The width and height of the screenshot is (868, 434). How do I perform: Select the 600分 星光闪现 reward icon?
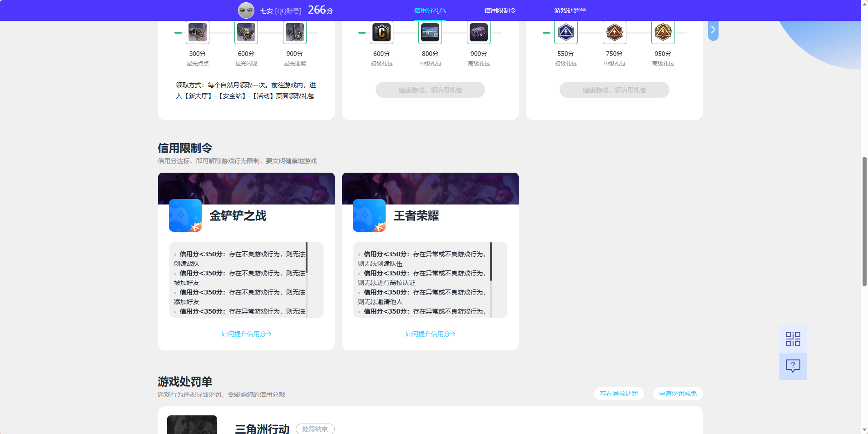coord(246,32)
